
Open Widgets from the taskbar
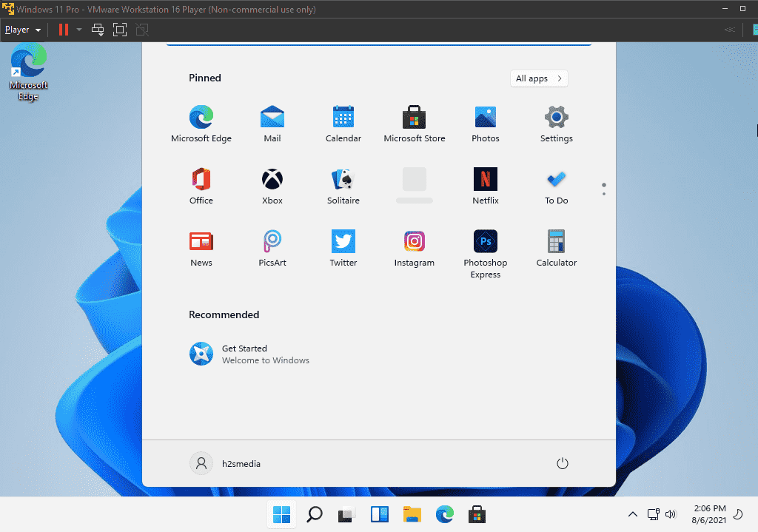coord(380,514)
